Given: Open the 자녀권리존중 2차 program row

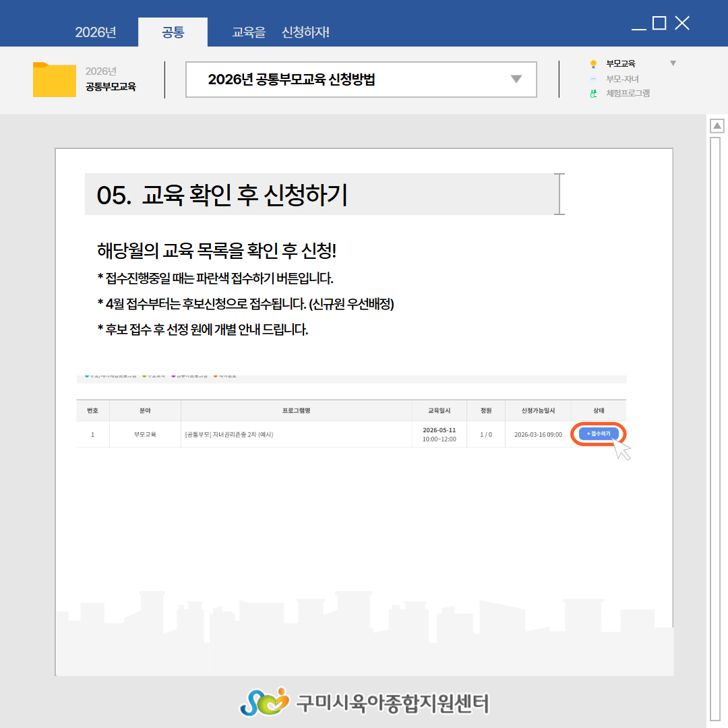Looking at the screenshot, I should click(x=229, y=435).
